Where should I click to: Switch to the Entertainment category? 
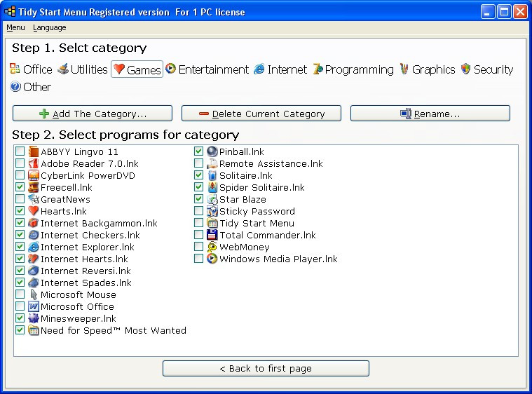207,69
